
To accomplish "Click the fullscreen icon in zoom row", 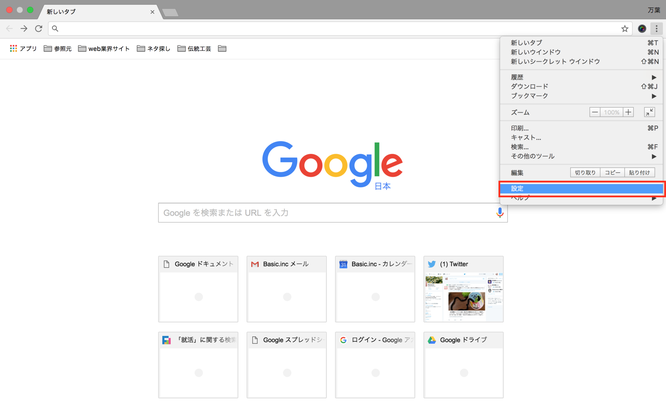I will click(x=649, y=112).
